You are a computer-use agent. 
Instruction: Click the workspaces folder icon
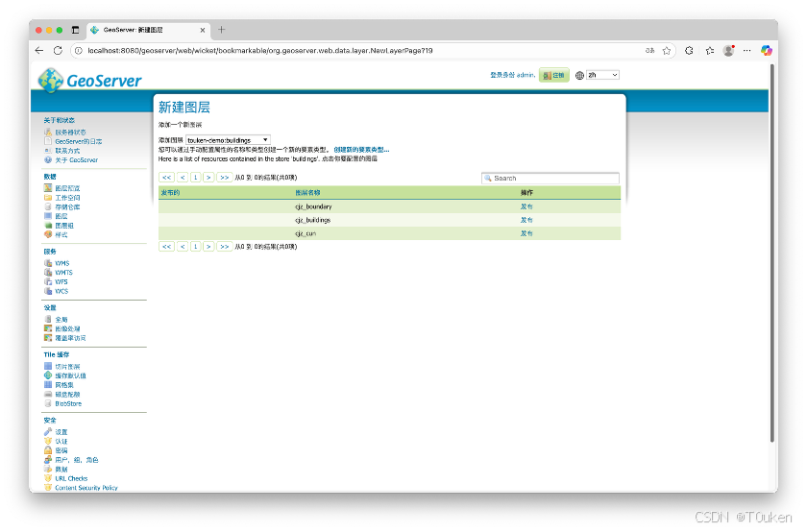48,198
